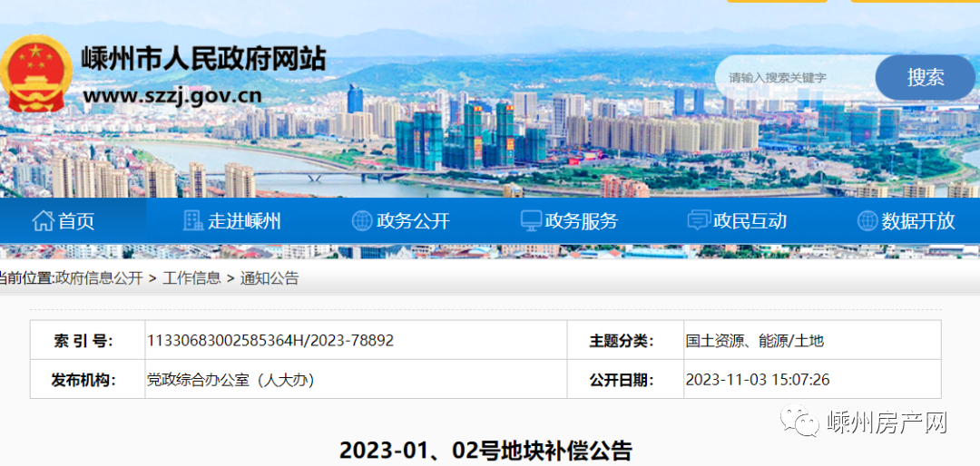
Task: Click the home icon beside 首页
Action: coord(43,220)
